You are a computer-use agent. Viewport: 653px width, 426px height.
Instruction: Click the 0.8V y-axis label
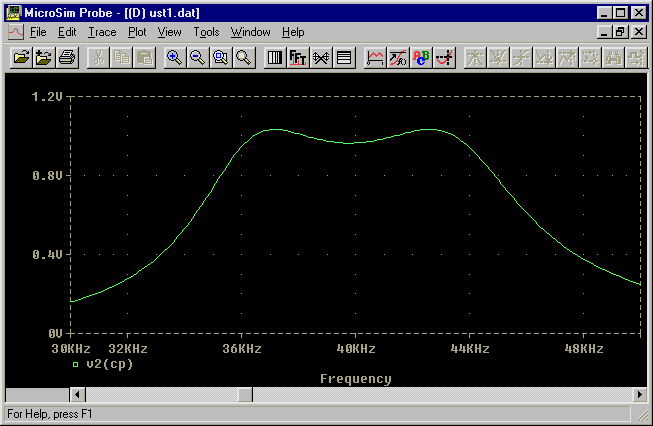point(47,176)
